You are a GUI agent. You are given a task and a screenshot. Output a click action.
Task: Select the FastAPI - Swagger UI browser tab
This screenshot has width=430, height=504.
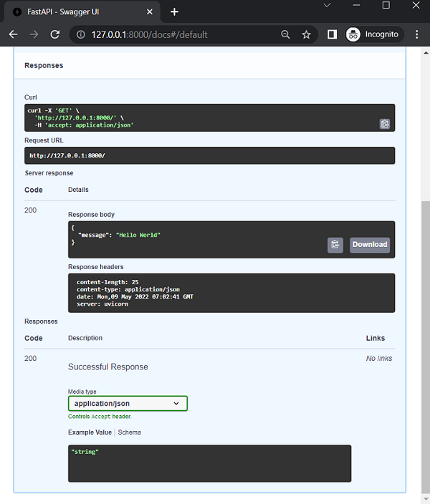(x=79, y=11)
